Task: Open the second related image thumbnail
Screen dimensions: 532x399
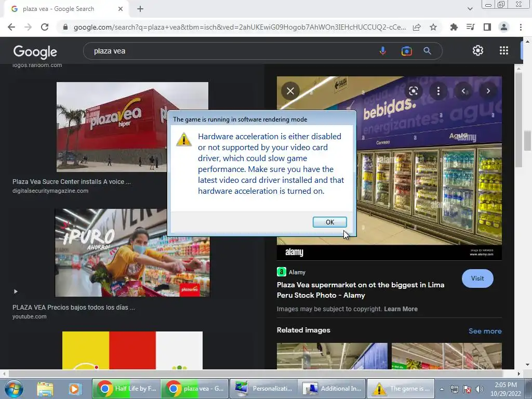Action: tap(446, 356)
